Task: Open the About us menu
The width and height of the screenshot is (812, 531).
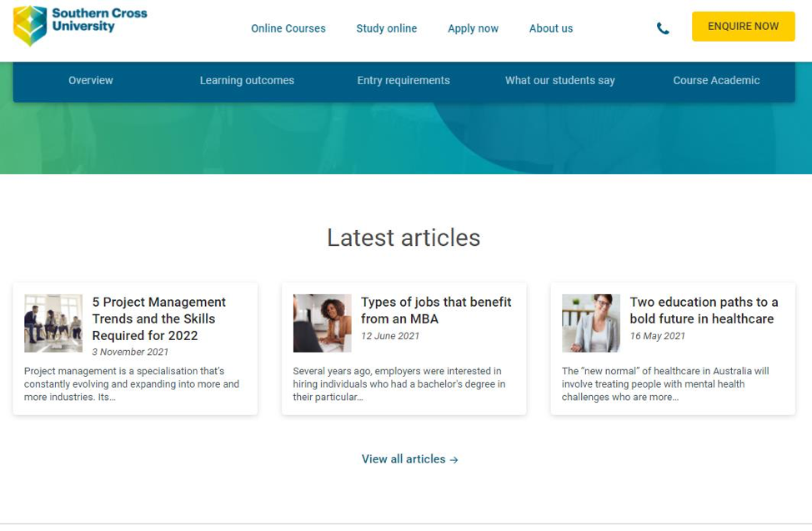Action: (x=551, y=28)
